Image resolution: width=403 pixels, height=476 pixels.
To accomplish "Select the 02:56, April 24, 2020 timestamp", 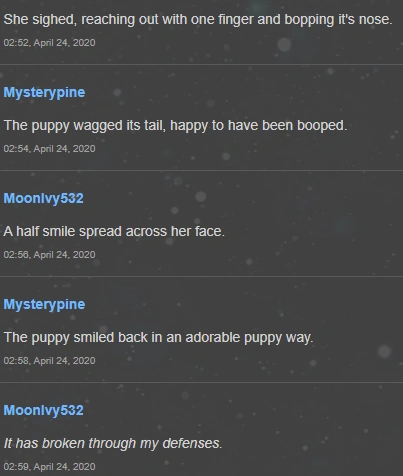I will [x=50, y=255].
